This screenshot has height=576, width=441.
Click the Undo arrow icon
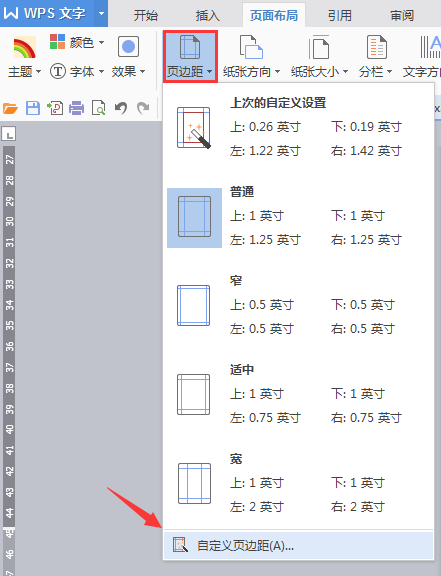click(x=121, y=108)
